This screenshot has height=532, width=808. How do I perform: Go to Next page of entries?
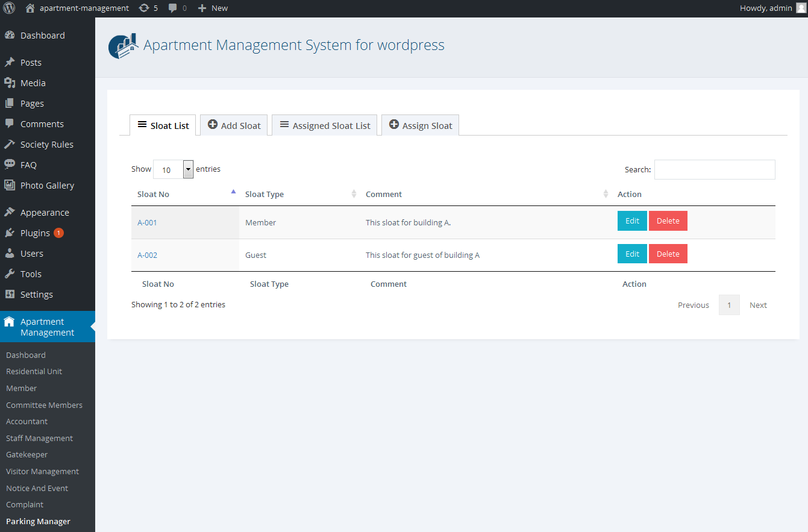coord(758,305)
